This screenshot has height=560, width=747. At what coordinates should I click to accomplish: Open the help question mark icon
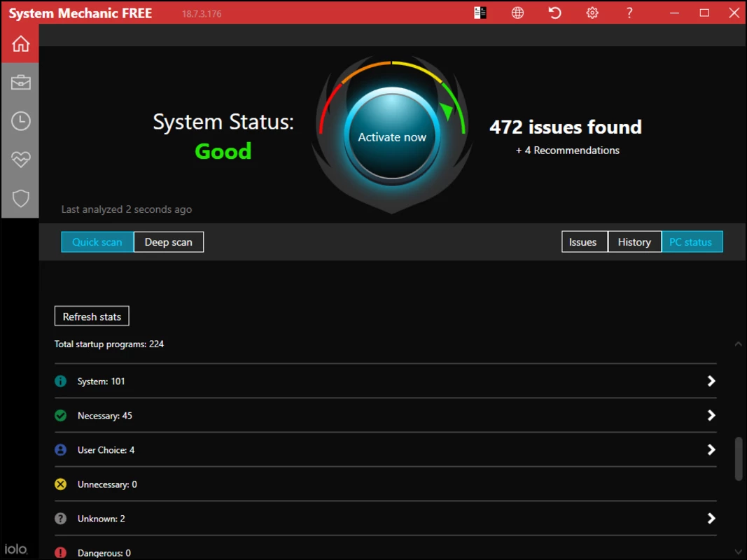[x=629, y=13]
